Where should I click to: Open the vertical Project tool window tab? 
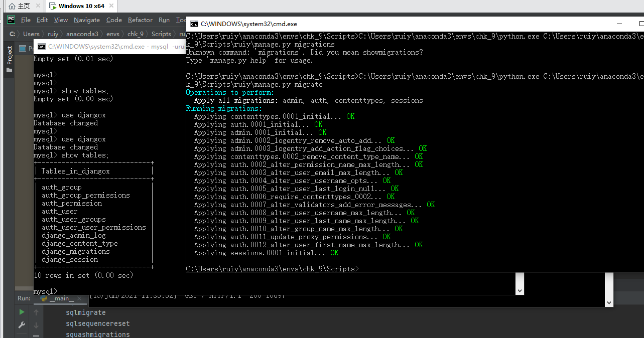[9, 59]
